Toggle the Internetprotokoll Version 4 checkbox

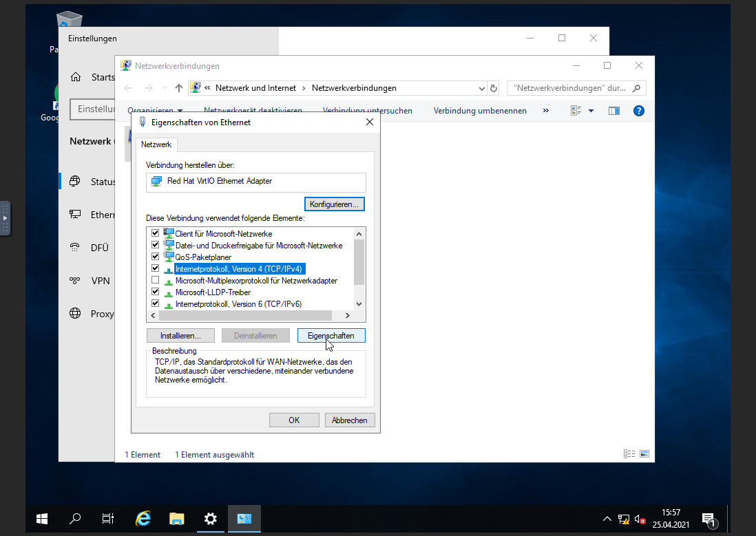tap(155, 268)
